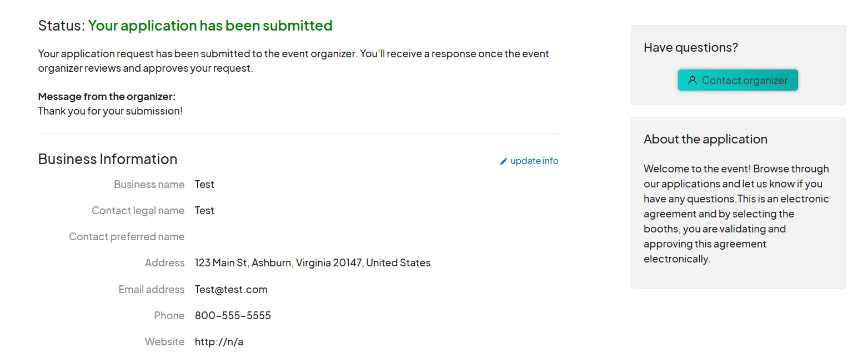Click the Business Information heading
Viewport: 868px width, 352px height.
click(x=108, y=159)
